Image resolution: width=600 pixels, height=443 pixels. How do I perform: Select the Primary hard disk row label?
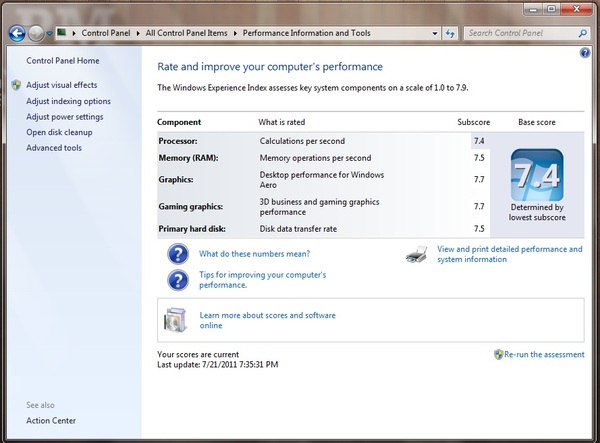[192, 229]
